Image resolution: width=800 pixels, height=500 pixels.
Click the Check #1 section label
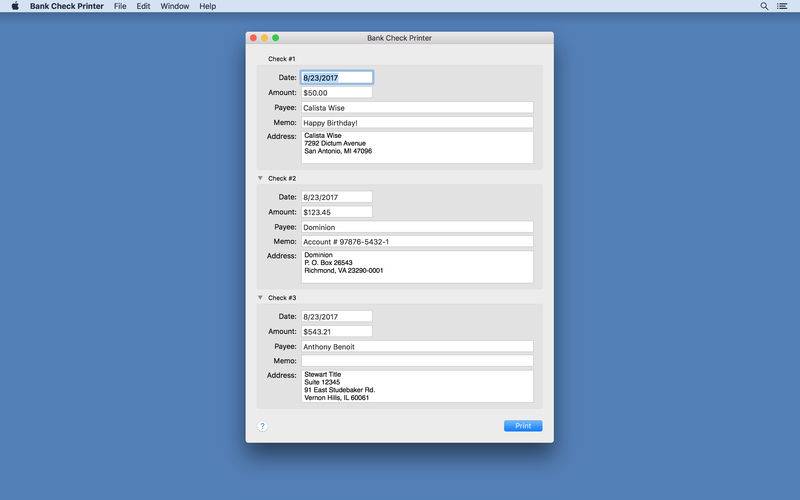point(282,59)
